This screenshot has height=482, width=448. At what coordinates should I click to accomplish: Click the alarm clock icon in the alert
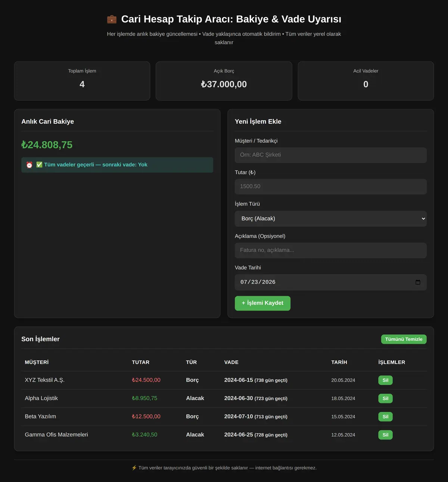pos(29,165)
